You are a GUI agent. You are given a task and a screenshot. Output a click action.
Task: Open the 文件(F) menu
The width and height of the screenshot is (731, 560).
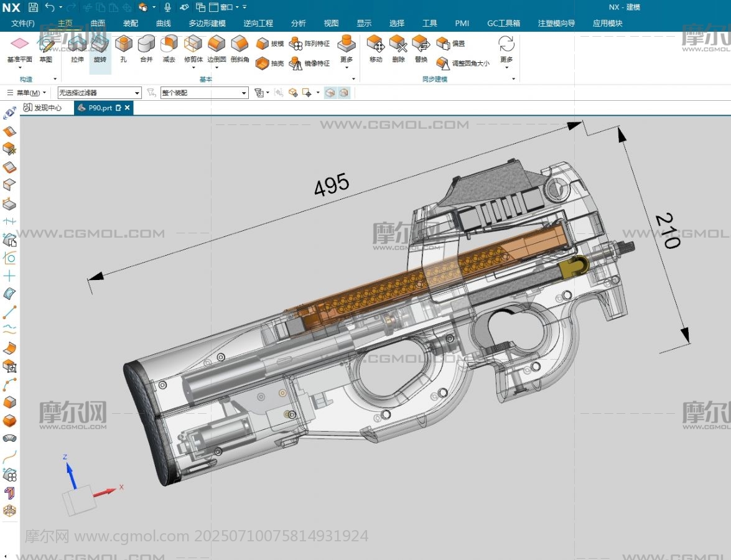click(23, 23)
